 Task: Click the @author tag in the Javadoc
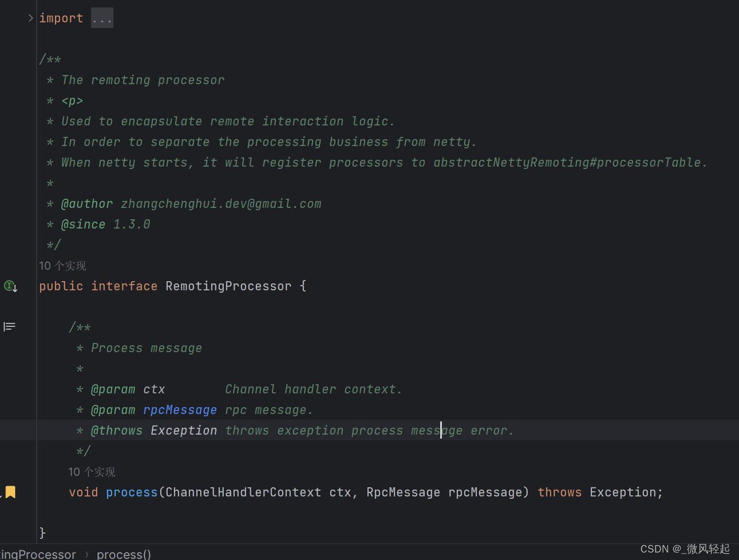click(87, 204)
